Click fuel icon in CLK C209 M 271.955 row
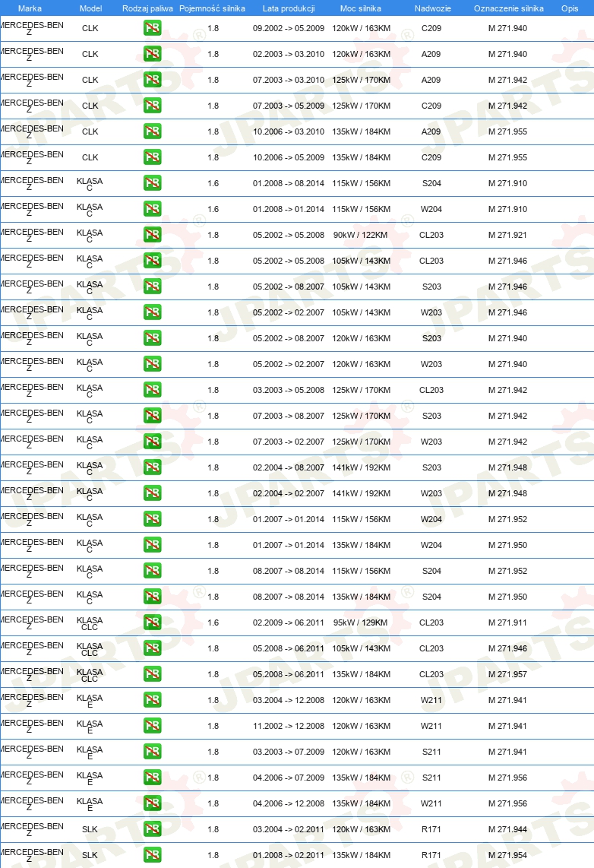 pyautogui.click(x=152, y=157)
